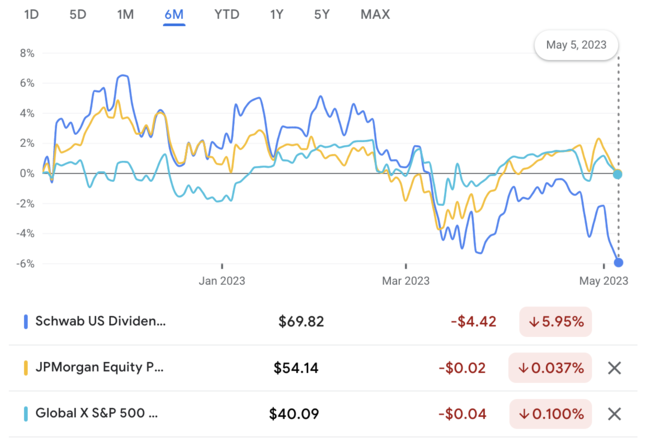This screenshot has width=650, height=444.
Task: Click the ↓0.037% change badge for JPMorgan
Action: click(x=550, y=368)
